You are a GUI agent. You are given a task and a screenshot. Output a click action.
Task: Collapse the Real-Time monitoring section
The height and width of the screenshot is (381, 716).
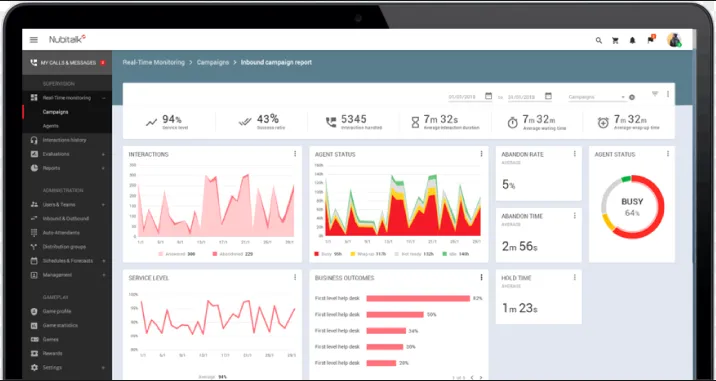click(x=104, y=98)
